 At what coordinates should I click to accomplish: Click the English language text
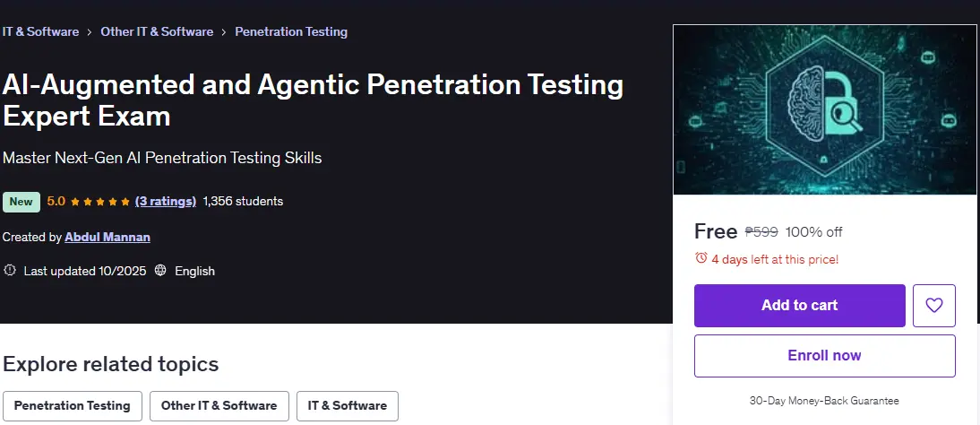[x=195, y=271]
